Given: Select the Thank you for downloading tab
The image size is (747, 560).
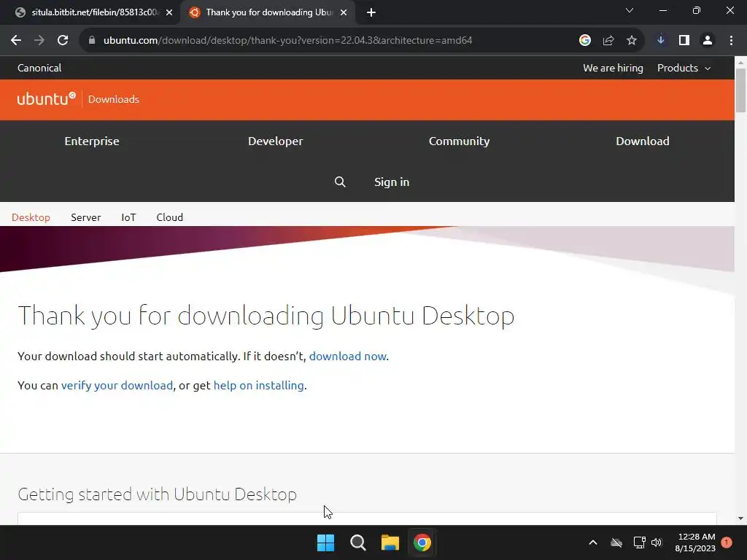Looking at the screenshot, I should (267, 13).
